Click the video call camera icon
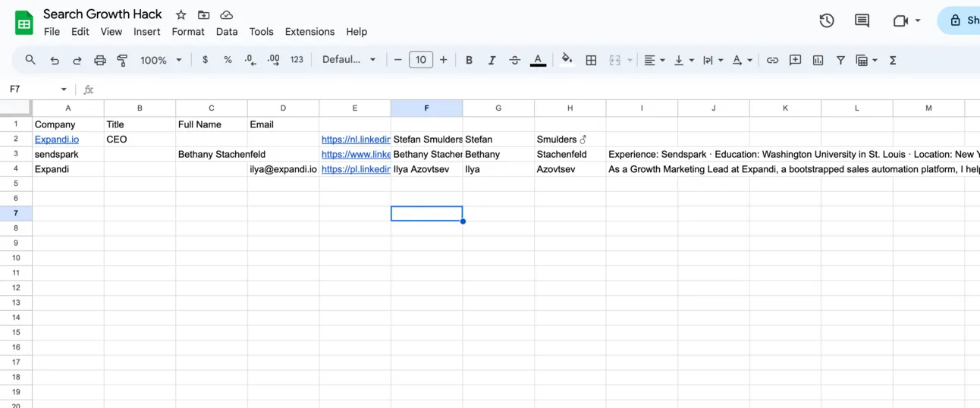The width and height of the screenshot is (980, 408). [x=900, y=20]
